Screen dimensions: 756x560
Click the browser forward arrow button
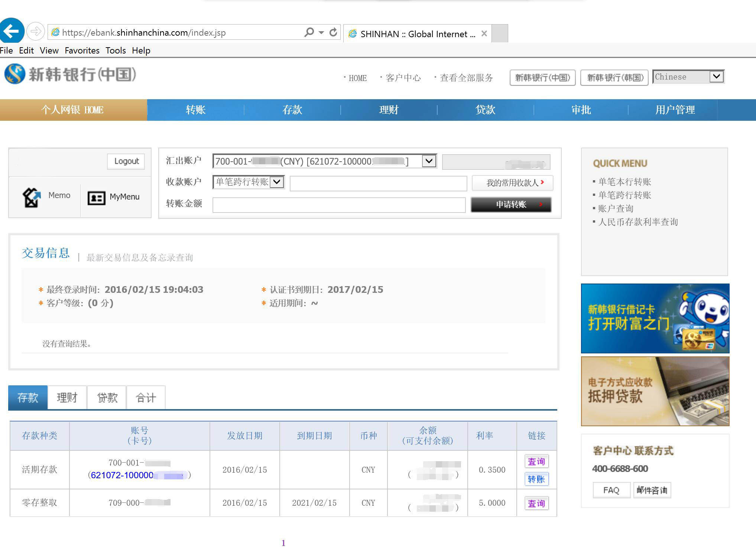coord(36,31)
